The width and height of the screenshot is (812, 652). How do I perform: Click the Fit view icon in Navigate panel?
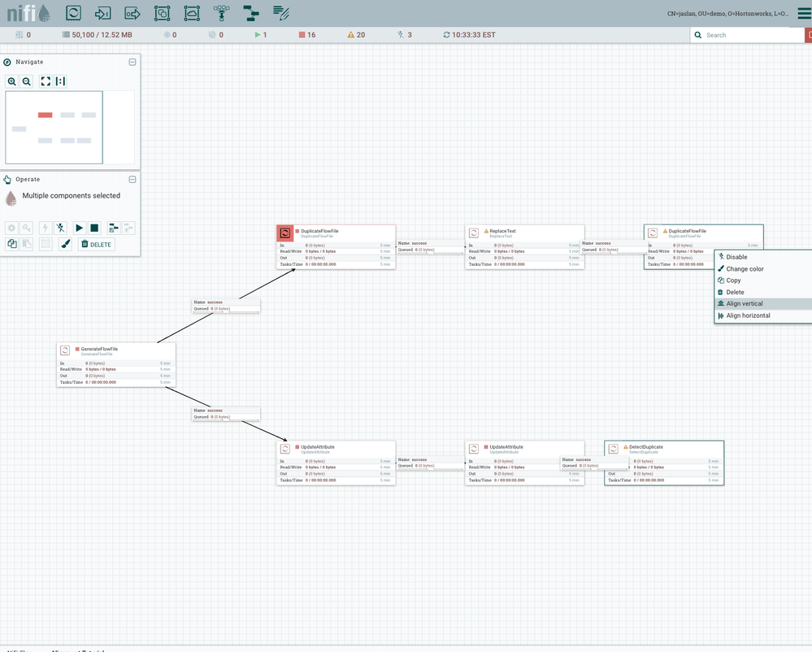(x=46, y=81)
